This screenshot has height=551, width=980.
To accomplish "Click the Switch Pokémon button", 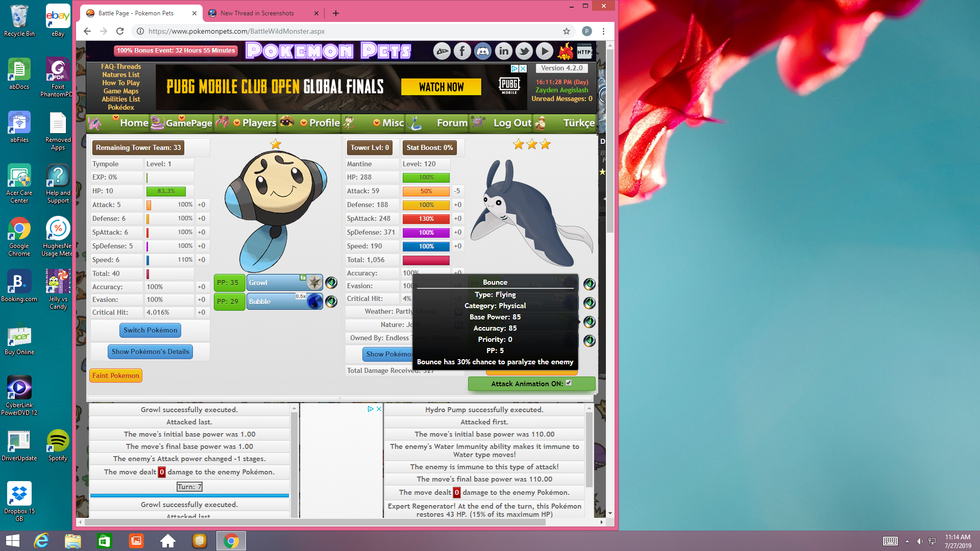I will (x=150, y=330).
